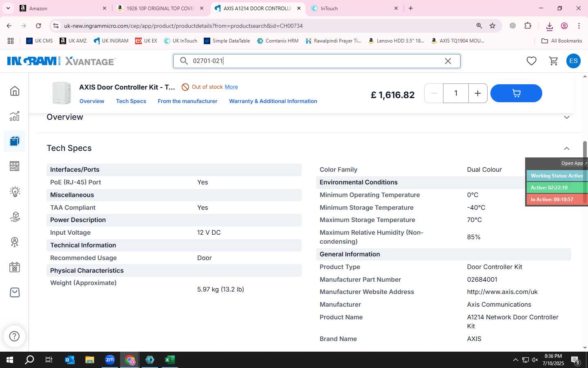588x368 pixels.
Task: Open Chrome three-dot menu
Action: pos(579,26)
